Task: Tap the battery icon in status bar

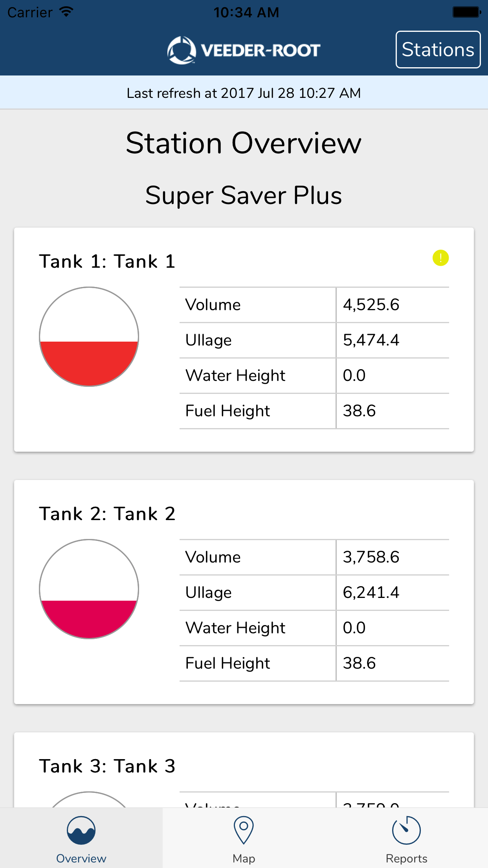Action: coord(467,12)
